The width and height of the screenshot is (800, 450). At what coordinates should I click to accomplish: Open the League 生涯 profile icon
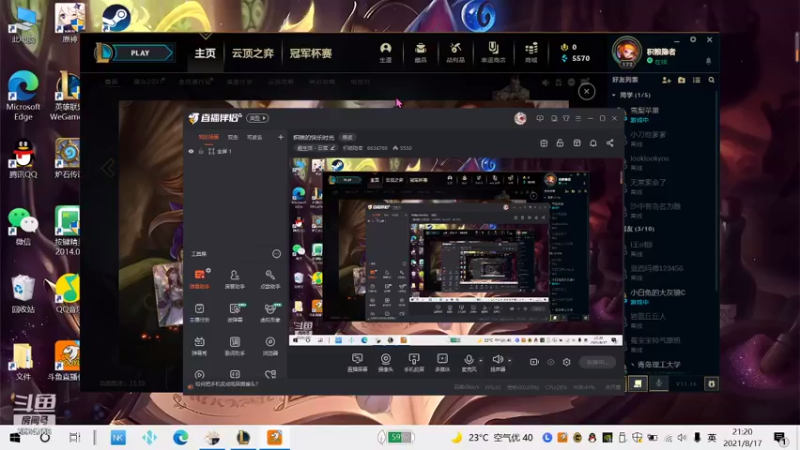pos(385,53)
